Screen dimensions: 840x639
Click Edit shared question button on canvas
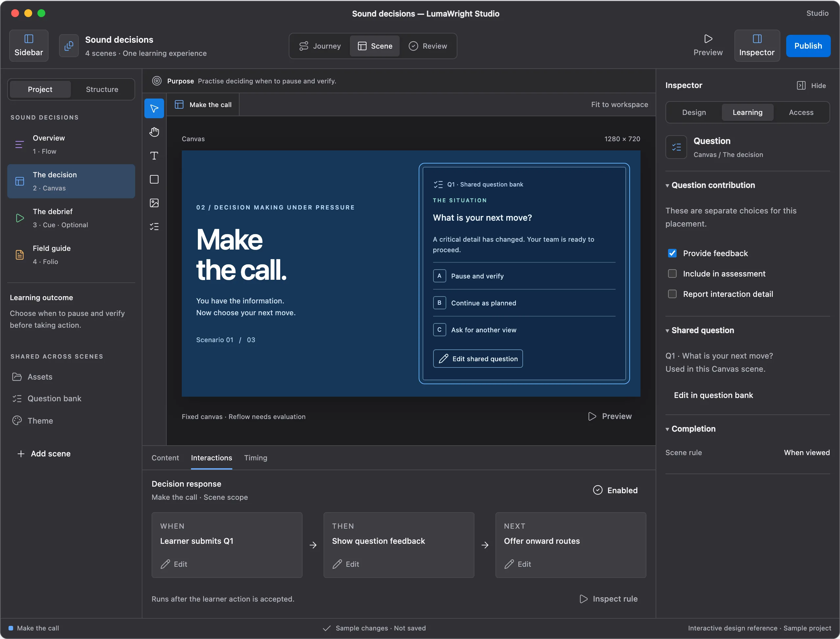(x=478, y=358)
